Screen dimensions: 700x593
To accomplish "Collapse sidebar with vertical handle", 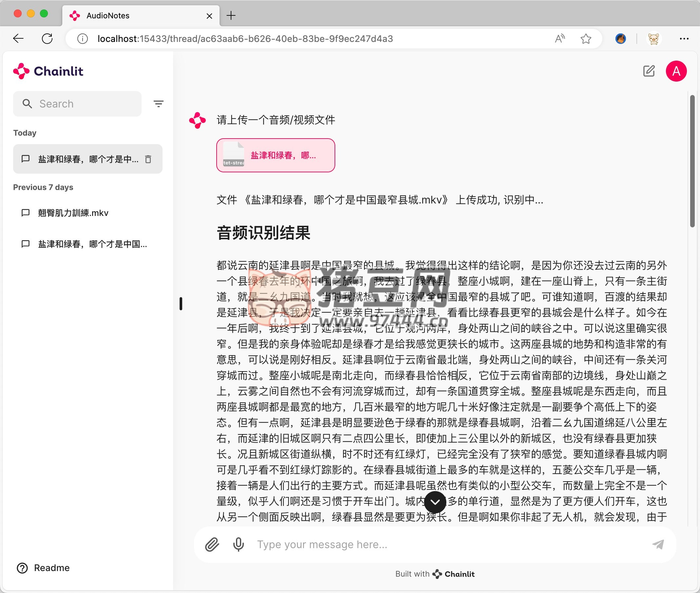I will tap(181, 304).
